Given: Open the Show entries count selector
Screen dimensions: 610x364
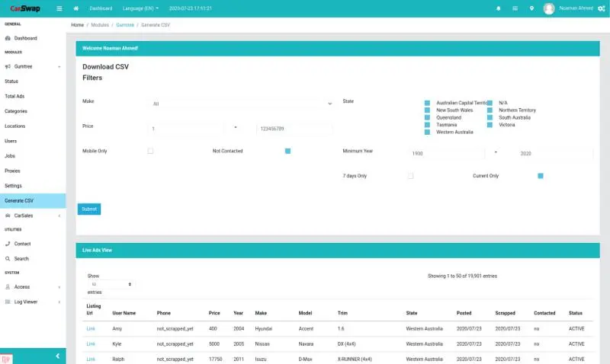Looking at the screenshot, I should pyautogui.click(x=111, y=284).
